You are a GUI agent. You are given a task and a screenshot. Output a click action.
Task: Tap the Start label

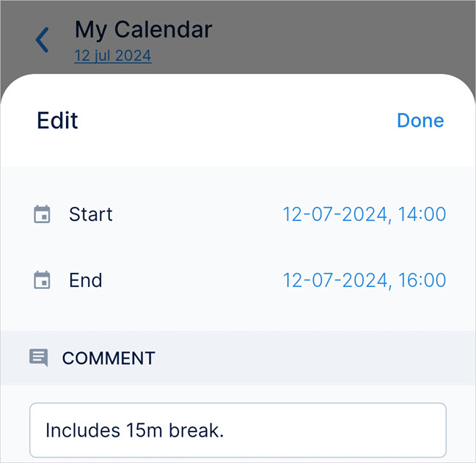[x=91, y=215]
